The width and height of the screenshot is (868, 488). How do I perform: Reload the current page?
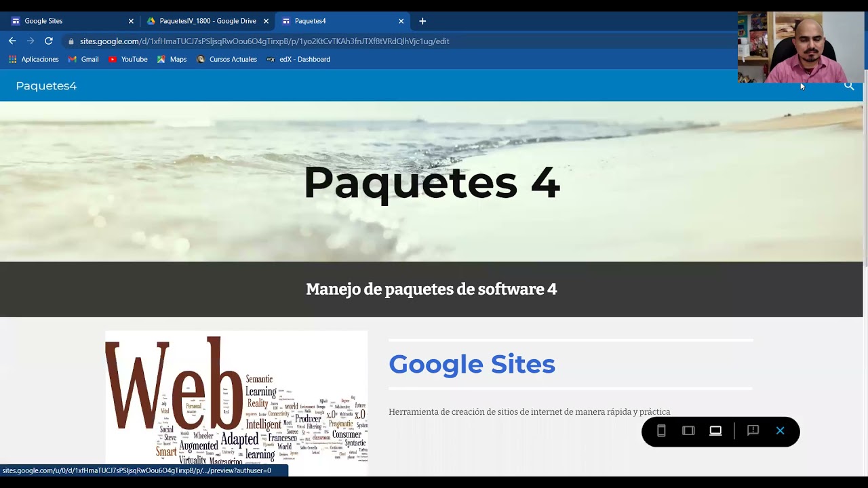click(x=49, y=41)
